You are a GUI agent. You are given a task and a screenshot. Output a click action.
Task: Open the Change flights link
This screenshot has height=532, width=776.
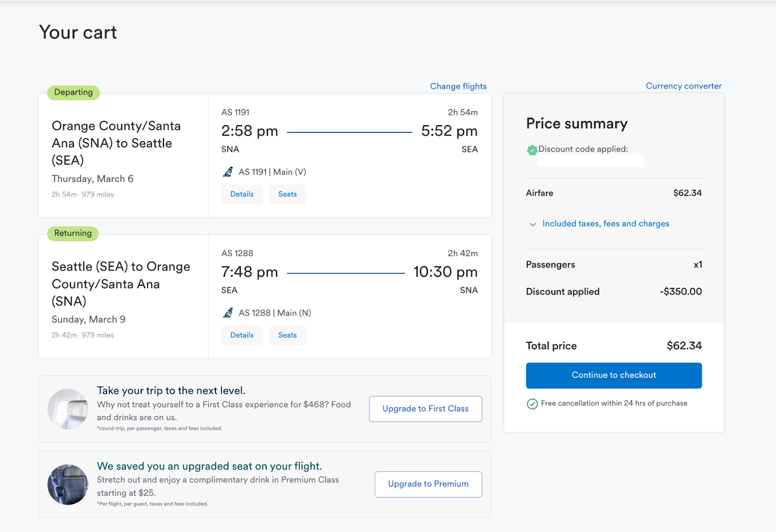tap(458, 86)
